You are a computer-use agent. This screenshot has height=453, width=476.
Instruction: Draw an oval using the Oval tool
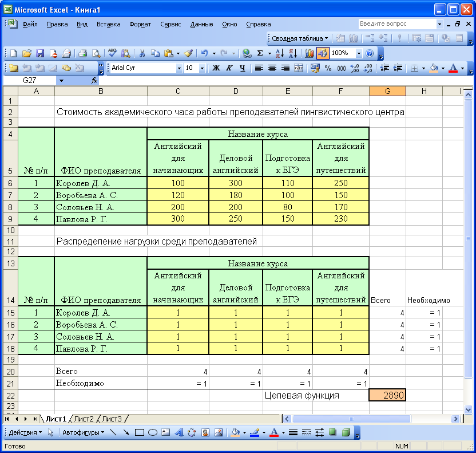coord(152,432)
